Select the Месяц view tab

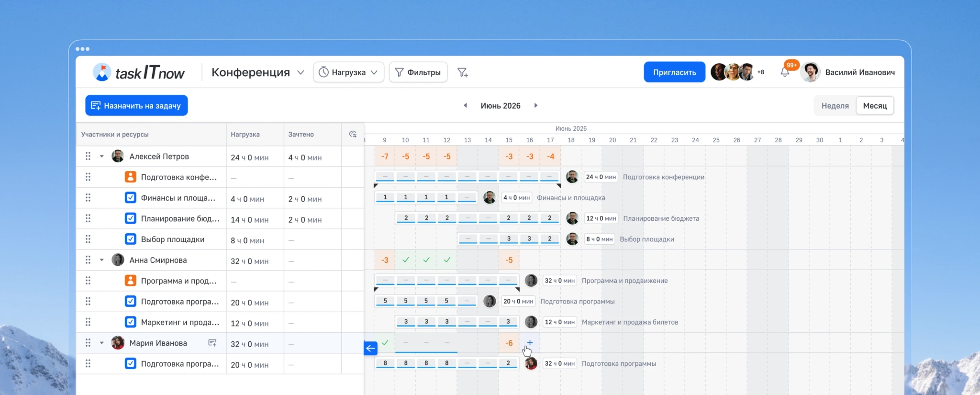point(875,106)
